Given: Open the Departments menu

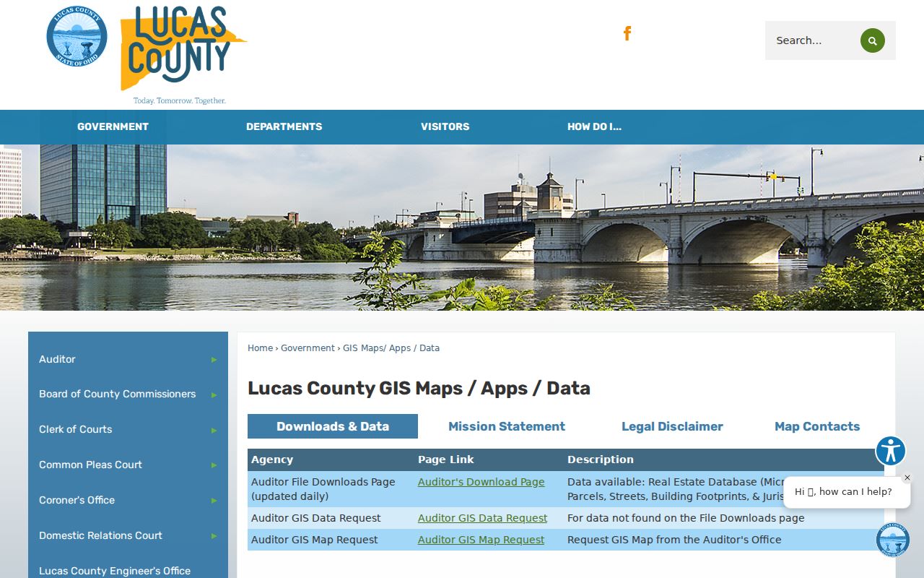Looking at the screenshot, I should [x=284, y=126].
